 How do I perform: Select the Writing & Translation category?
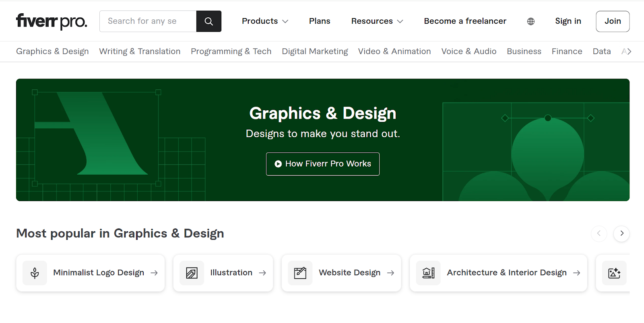coord(140,51)
